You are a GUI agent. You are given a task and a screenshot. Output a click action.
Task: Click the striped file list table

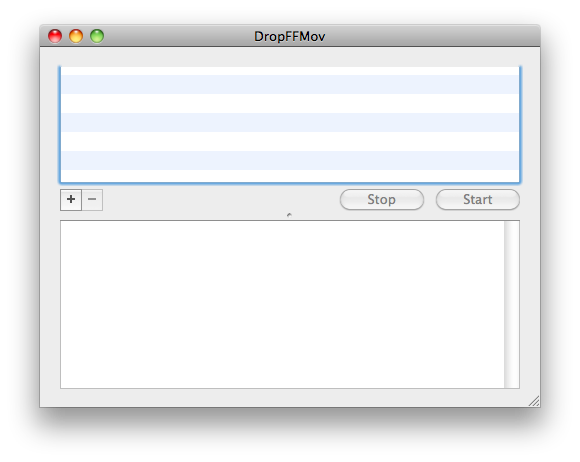pyautogui.click(x=290, y=125)
